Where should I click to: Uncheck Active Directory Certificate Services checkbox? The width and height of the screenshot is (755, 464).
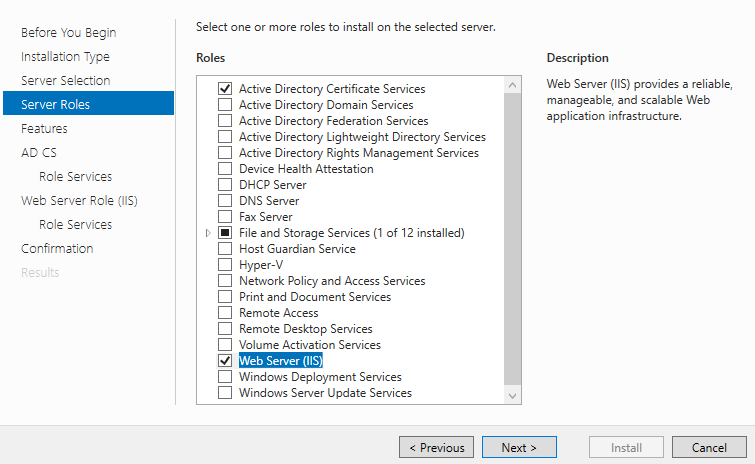tap(225, 89)
